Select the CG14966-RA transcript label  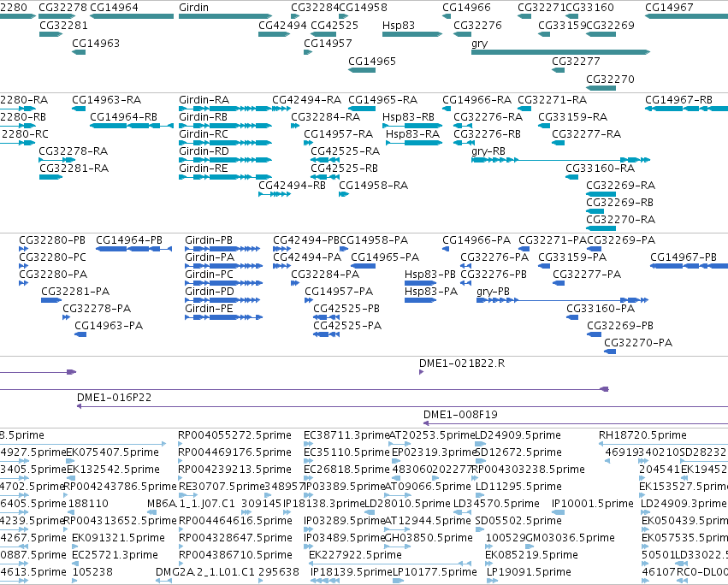point(476,100)
